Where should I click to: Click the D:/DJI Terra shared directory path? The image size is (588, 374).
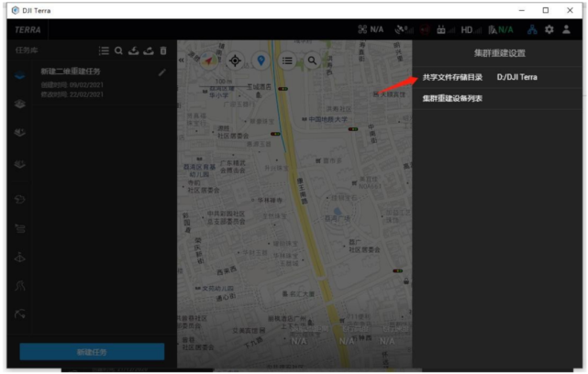[x=516, y=77]
